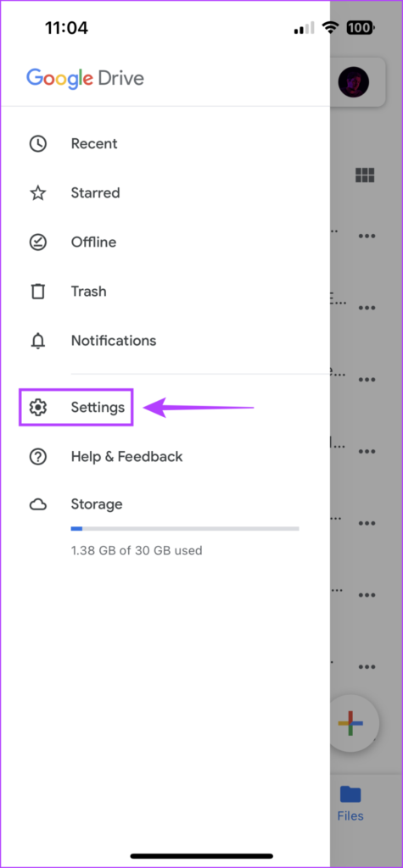403x868 pixels.
Task: Switch to grid view layout icon
Action: [x=365, y=175]
